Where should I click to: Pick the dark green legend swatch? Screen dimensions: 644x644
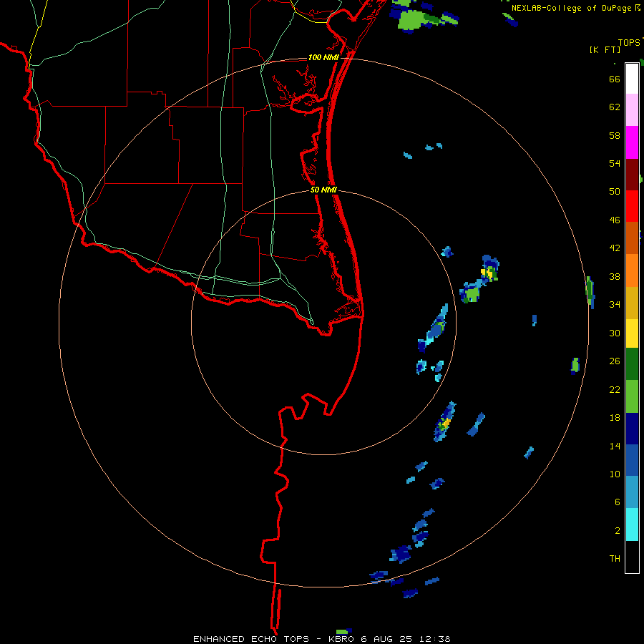(632, 364)
